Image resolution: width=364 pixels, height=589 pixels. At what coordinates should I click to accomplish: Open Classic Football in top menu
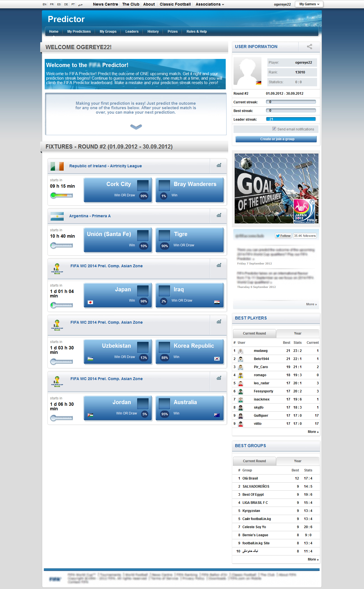pyautogui.click(x=175, y=4)
